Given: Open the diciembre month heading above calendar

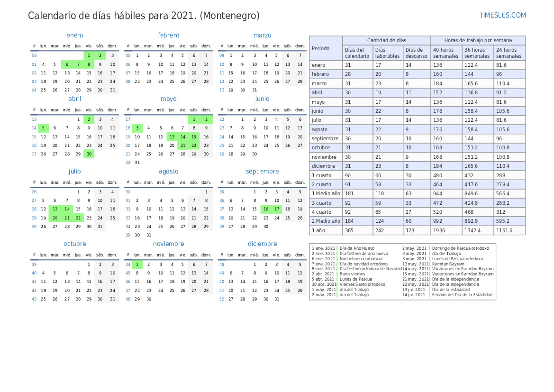Looking at the screenshot, I should click(262, 244).
